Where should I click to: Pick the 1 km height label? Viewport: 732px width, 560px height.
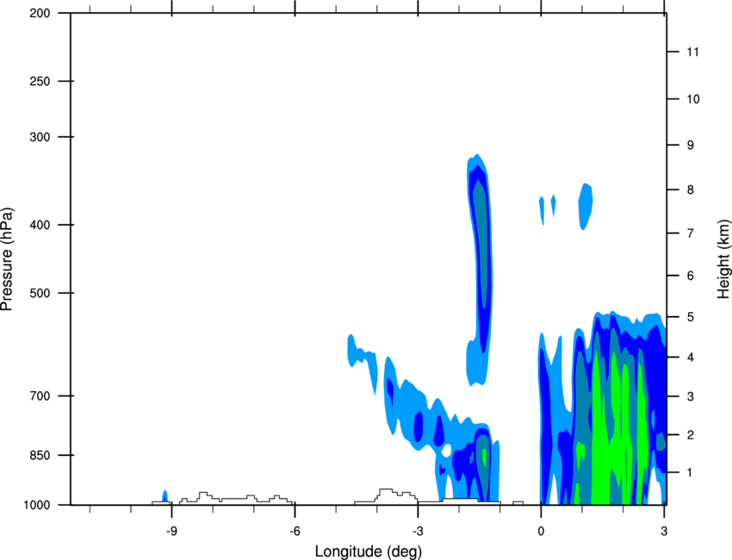690,473
